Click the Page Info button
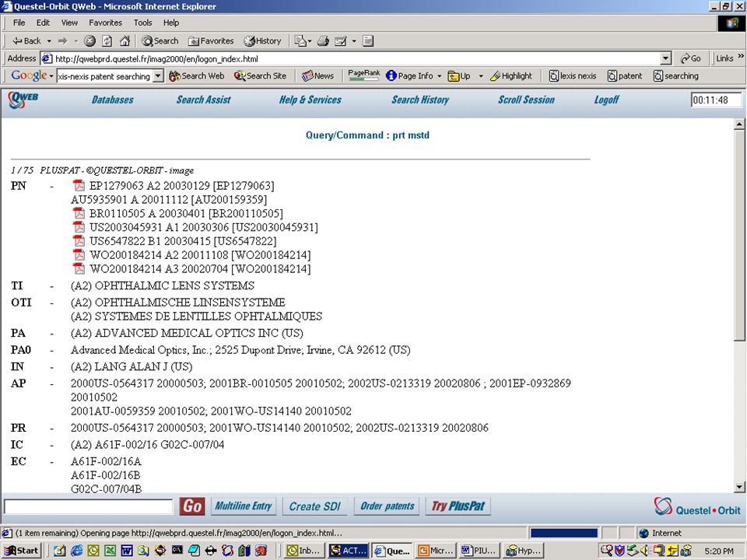 (410, 75)
